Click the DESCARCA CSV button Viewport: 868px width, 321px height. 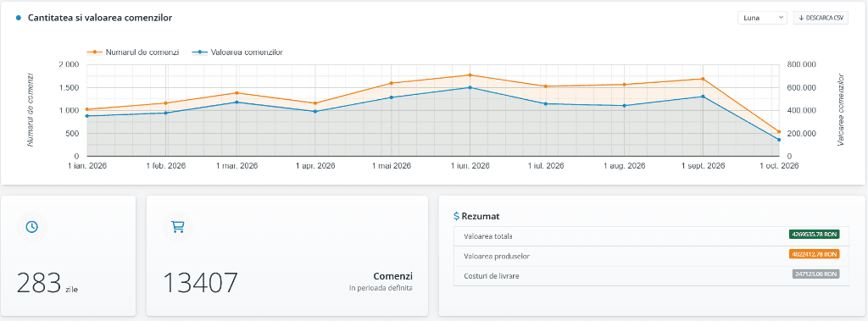(821, 18)
